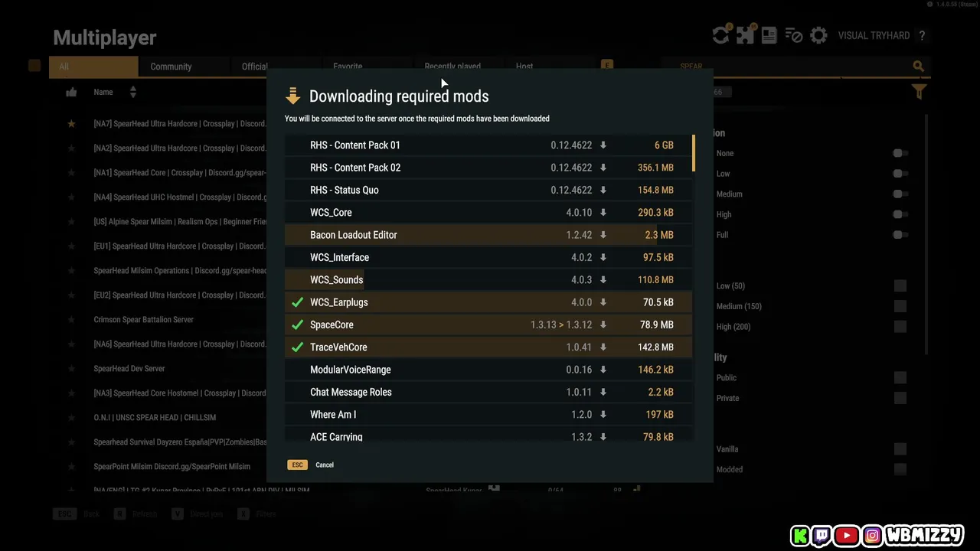The height and width of the screenshot is (551, 980).
Task: Click VISUAL TRYHARD profile name
Action: pyautogui.click(x=874, y=36)
